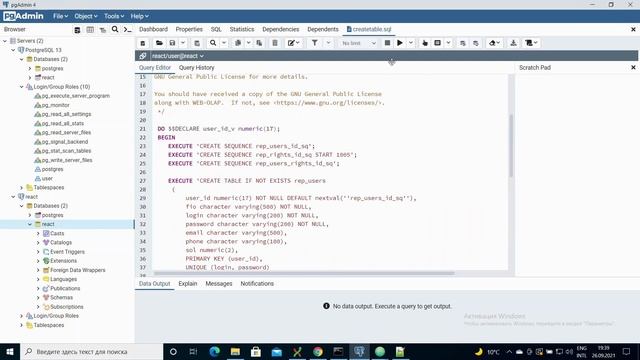
Task: Click the Explain Analyze icon
Action: pyautogui.click(x=438, y=43)
